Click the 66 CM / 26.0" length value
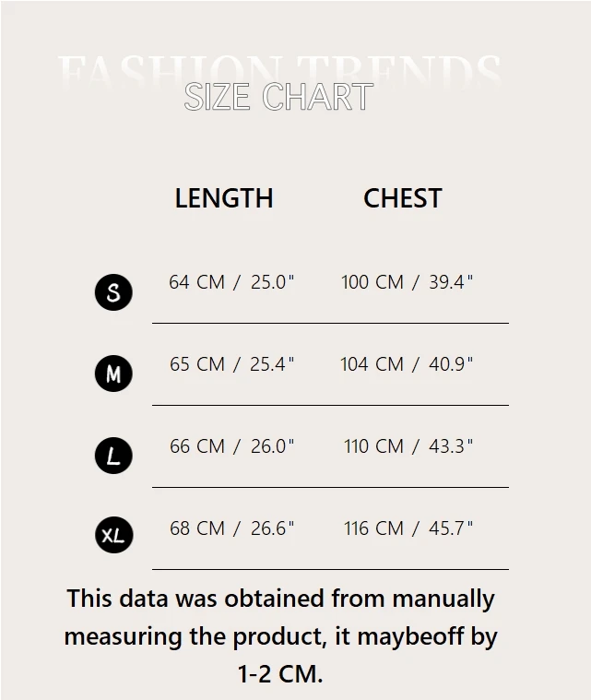 tap(231, 446)
